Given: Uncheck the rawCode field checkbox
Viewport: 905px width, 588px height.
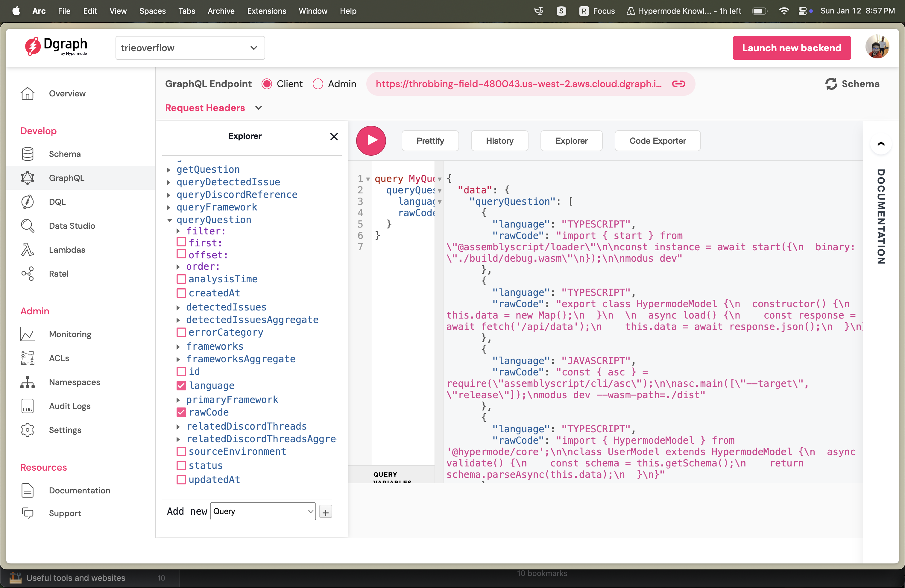Looking at the screenshot, I should [181, 412].
